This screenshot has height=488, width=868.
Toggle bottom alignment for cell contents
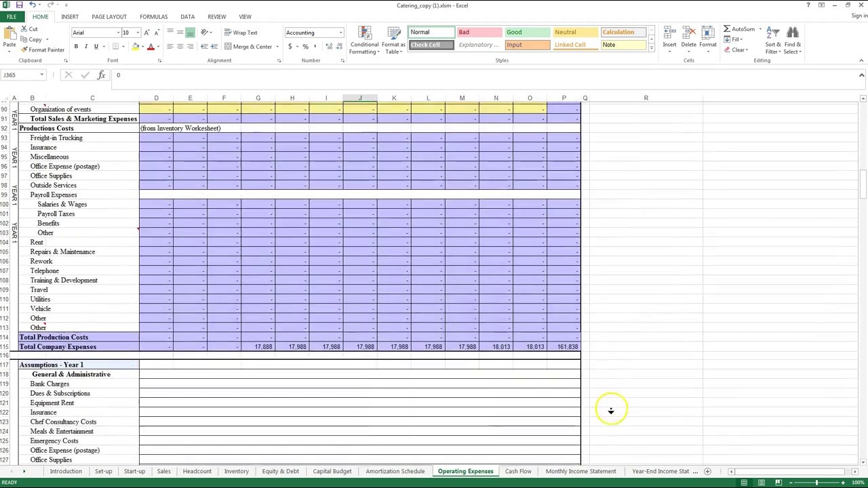pos(190,33)
